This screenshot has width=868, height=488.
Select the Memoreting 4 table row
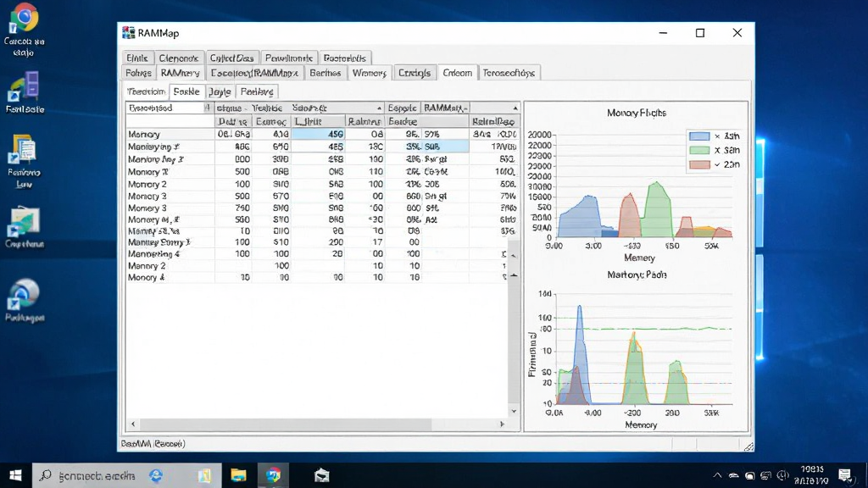click(x=317, y=254)
